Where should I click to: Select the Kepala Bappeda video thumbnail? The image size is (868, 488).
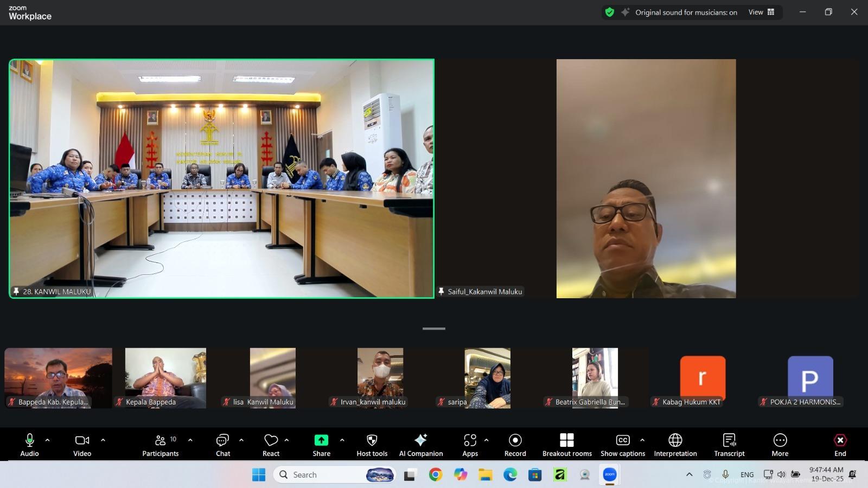[x=165, y=377]
